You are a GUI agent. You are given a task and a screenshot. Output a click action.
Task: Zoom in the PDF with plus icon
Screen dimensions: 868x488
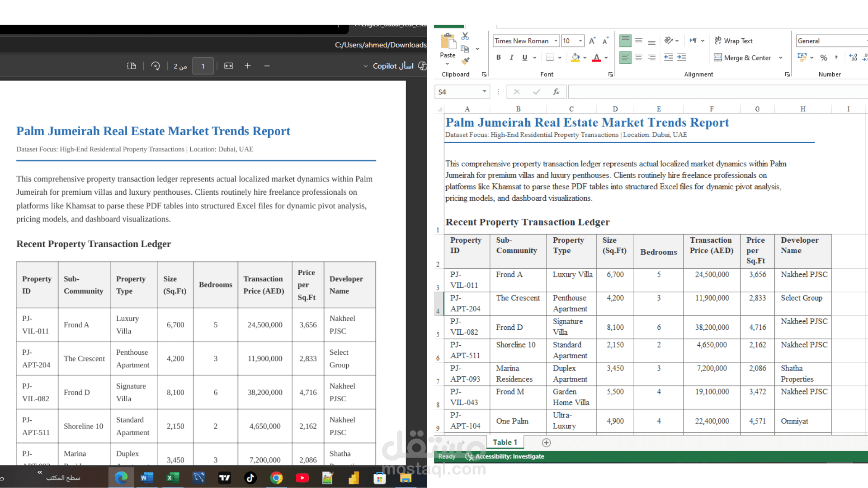[x=248, y=66]
